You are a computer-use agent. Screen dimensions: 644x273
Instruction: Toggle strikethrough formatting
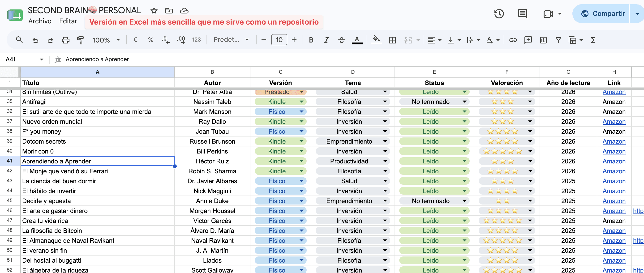[342, 40]
